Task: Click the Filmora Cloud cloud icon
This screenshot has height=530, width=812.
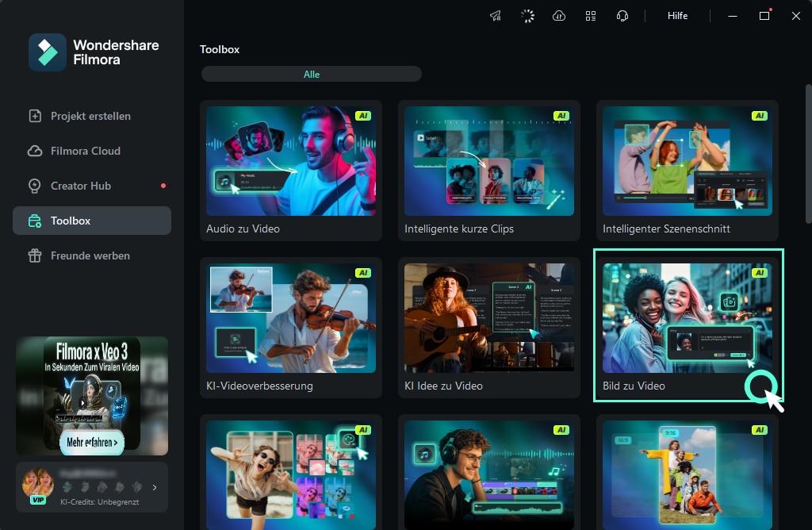Action: [x=35, y=151]
